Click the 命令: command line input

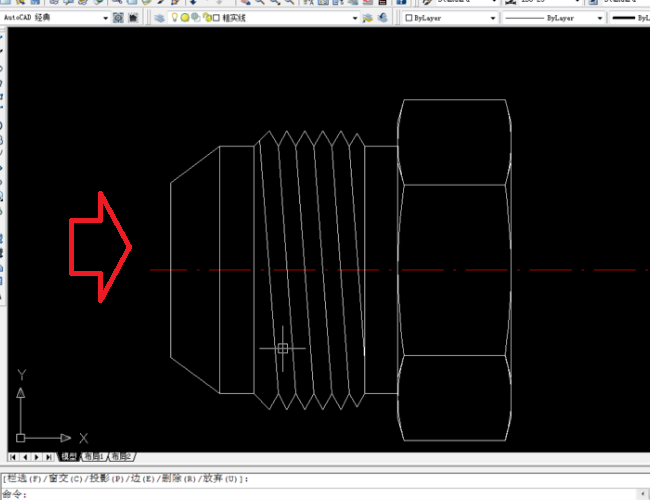click(x=319, y=494)
